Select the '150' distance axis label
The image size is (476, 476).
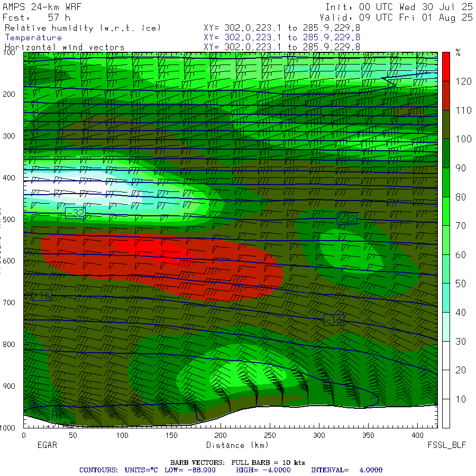point(171,435)
